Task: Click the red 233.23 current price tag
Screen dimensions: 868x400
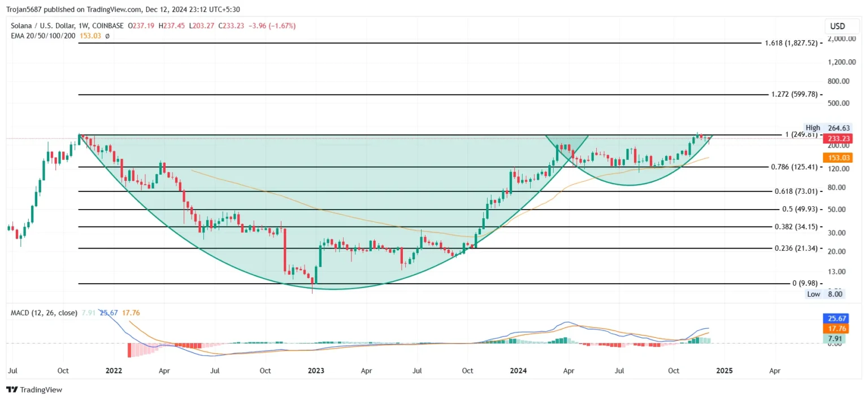Action: point(837,138)
